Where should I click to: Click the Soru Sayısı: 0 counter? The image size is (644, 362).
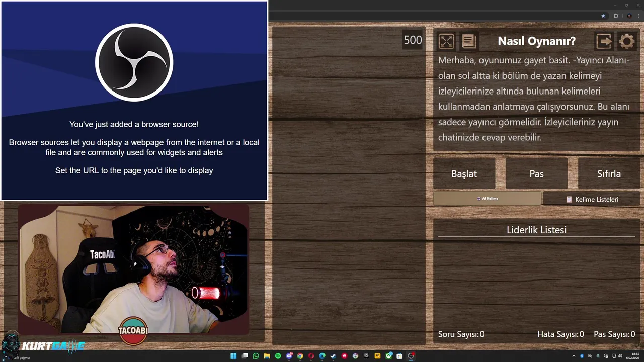461,334
